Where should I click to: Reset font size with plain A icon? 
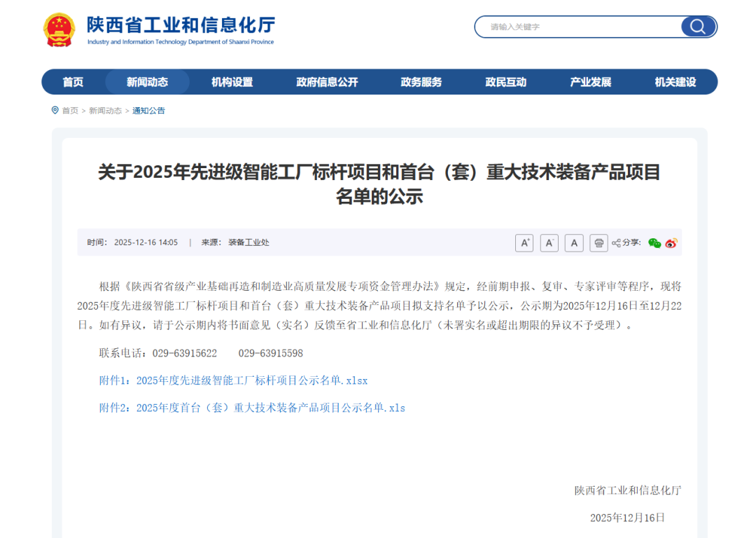[574, 243]
